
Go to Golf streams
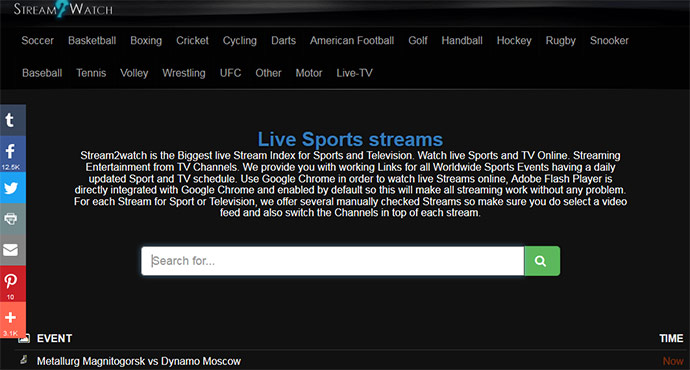pyautogui.click(x=418, y=40)
